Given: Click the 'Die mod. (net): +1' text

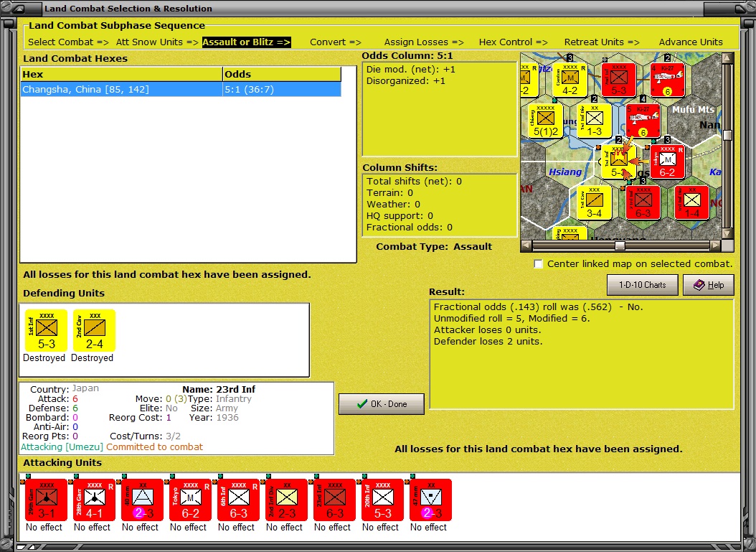Looking at the screenshot, I should click(x=411, y=70).
